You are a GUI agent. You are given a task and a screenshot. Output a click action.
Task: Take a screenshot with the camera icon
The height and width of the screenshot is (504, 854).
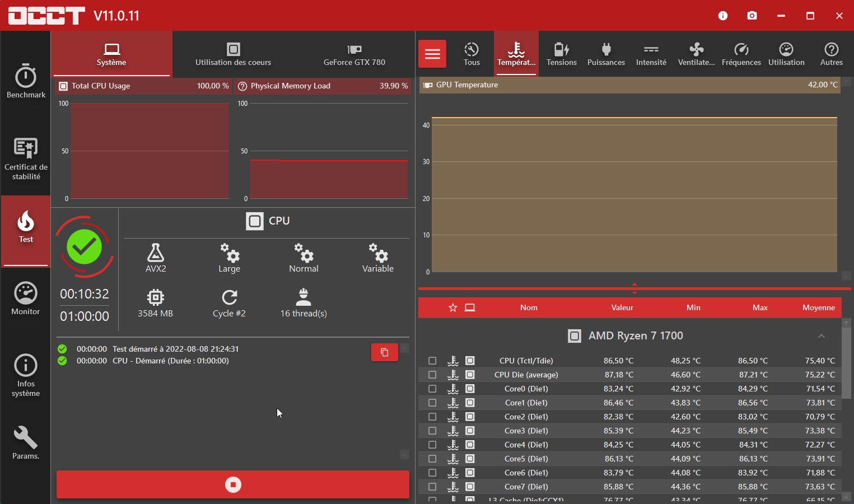(752, 16)
